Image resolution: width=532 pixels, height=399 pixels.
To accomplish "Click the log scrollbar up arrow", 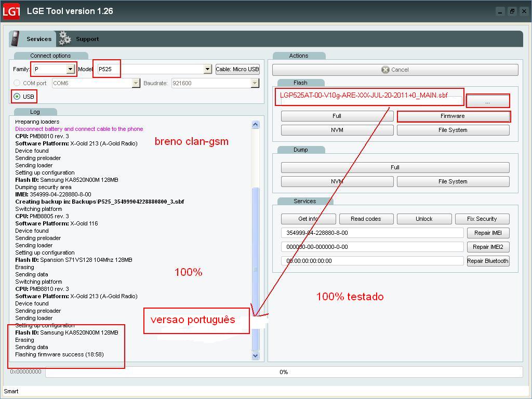I will (x=256, y=125).
